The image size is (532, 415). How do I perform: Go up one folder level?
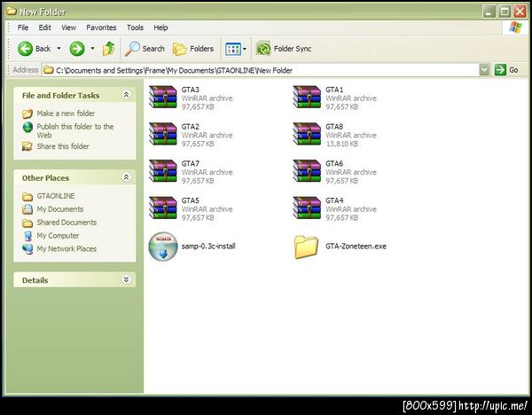coord(109,49)
